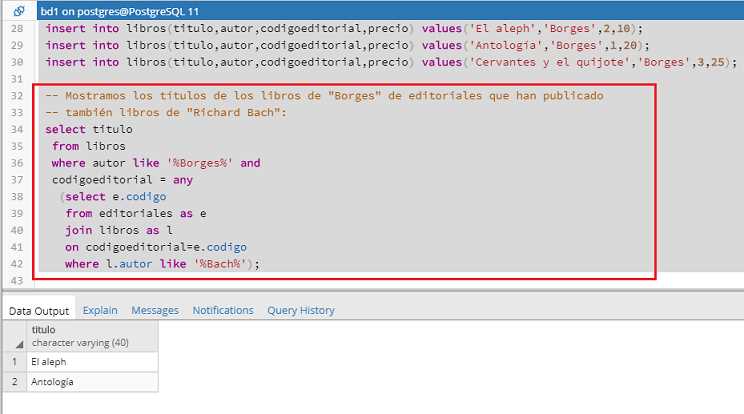Select the titulo column header
Viewport: 744px width, 414px height.
point(93,336)
